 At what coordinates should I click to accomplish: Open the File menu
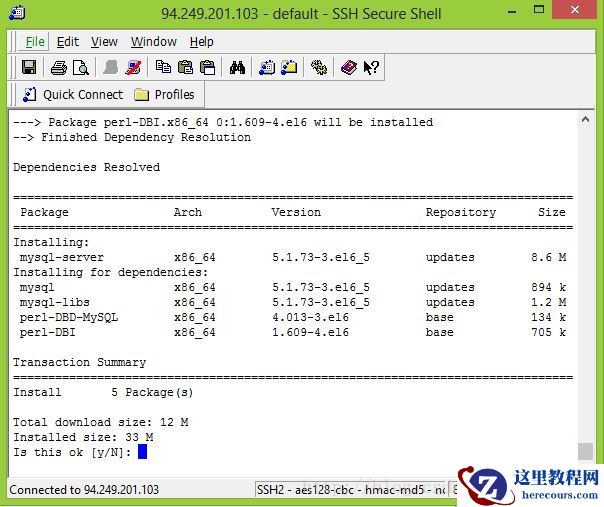[35, 42]
